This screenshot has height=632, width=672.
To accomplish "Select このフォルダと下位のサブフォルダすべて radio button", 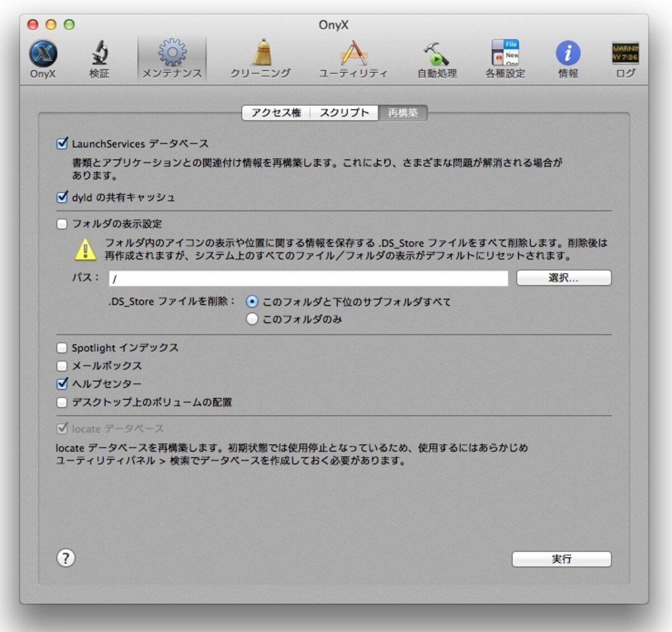I will tap(252, 301).
